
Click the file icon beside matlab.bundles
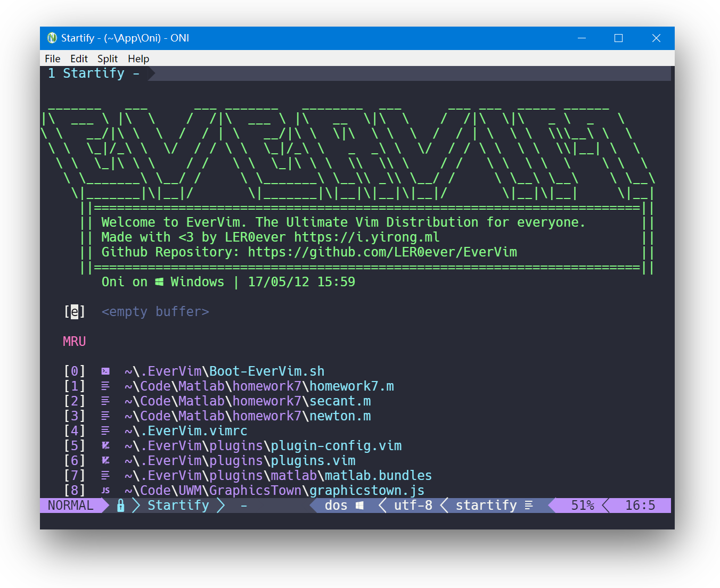[x=105, y=476]
